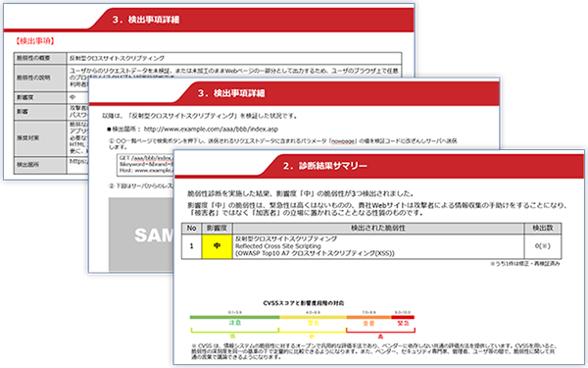Click the 検出された脆弱性 column header
Viewport: 588px width, 368px height.
coord(378,229)
